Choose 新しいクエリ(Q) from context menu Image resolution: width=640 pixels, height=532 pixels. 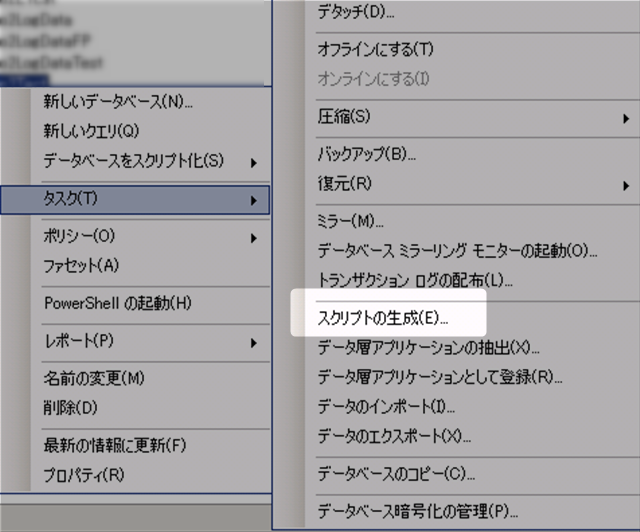coord(91,131)
